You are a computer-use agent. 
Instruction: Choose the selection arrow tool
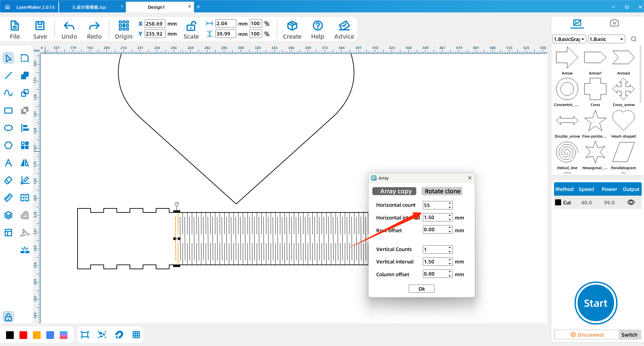(8, 58)
